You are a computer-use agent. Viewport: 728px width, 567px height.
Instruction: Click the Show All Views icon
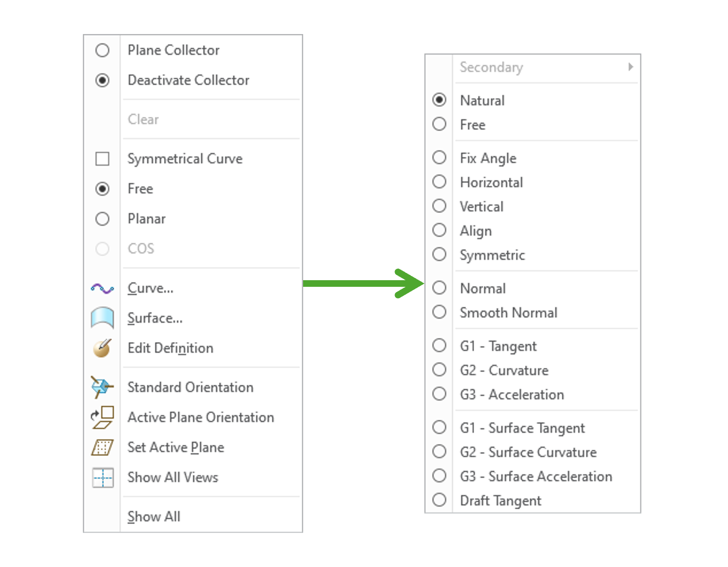[x=102, y=478]
